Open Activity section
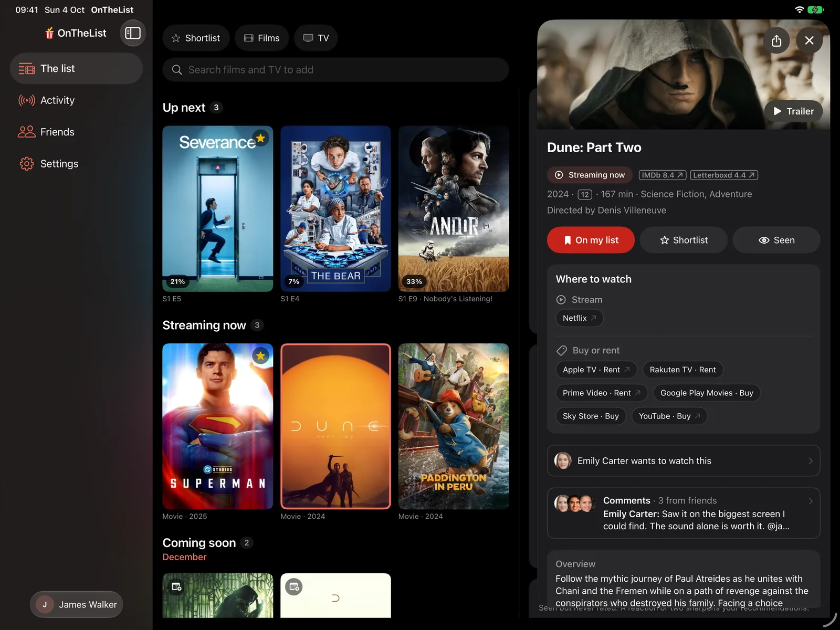Screen dimensions: 840x630 [x=76, y=100]
